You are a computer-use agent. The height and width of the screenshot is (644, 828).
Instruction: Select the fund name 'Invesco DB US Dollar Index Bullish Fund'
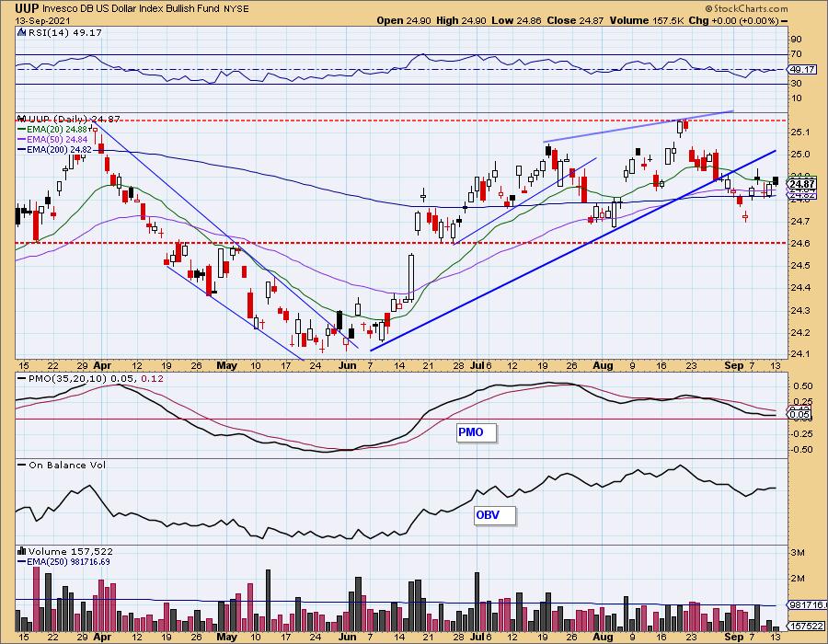pos(132,8)
